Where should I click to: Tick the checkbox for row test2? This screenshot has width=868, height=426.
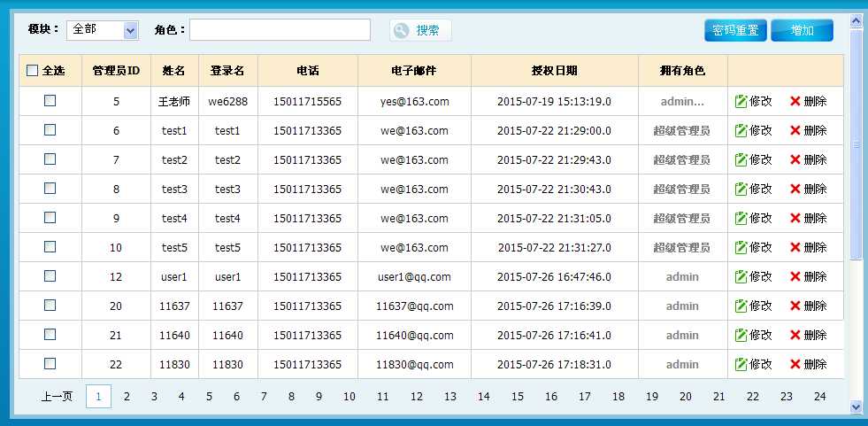coord(50,159)
